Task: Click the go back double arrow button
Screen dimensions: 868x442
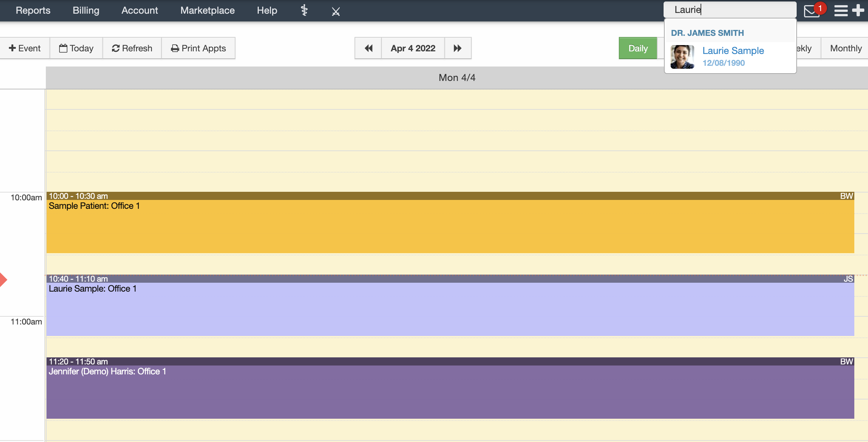Action: (369, 47)
